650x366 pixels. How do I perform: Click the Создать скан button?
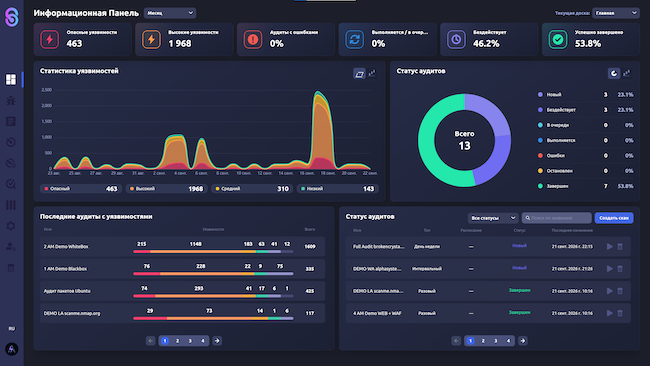[614, 218]
